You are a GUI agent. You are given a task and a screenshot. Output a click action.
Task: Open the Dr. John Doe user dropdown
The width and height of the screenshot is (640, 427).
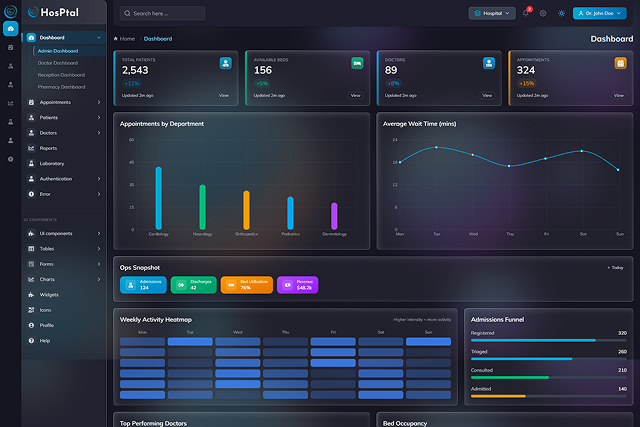[x=600, y=13]
